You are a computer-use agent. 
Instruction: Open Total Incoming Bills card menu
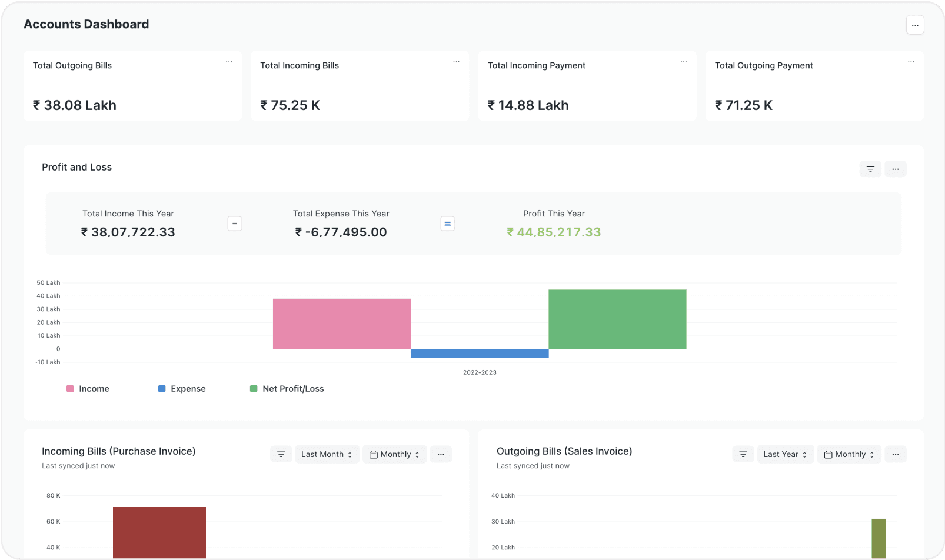pyautogui.click(x=456, y=62)
